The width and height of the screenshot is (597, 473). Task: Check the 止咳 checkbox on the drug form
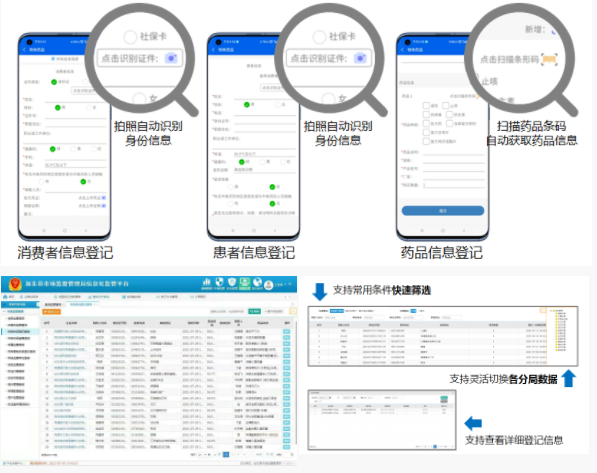[x=445, y=105]
